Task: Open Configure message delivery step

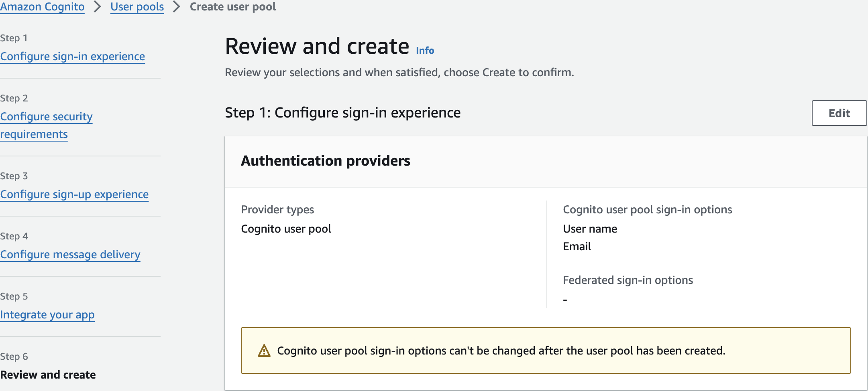Action: pos(70,255)
